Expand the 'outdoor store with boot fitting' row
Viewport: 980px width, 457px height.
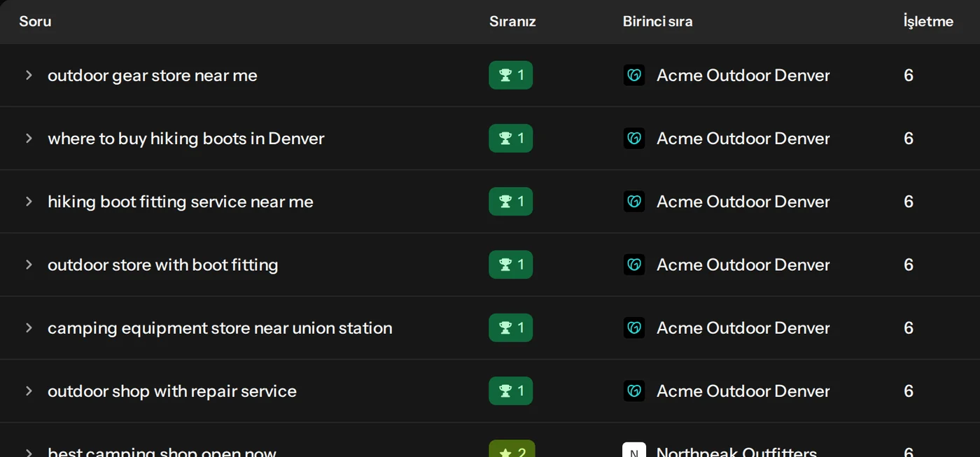(29, 264)
